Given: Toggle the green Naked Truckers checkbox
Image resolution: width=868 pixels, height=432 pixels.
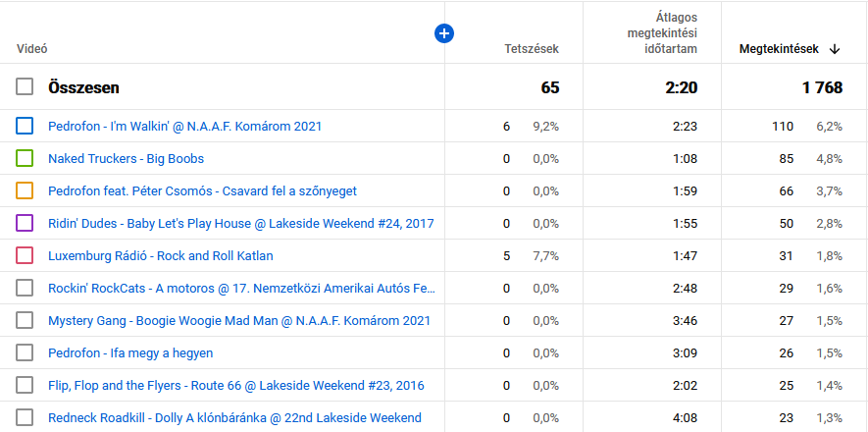Looking at the screenshot, I should [26, 158].
